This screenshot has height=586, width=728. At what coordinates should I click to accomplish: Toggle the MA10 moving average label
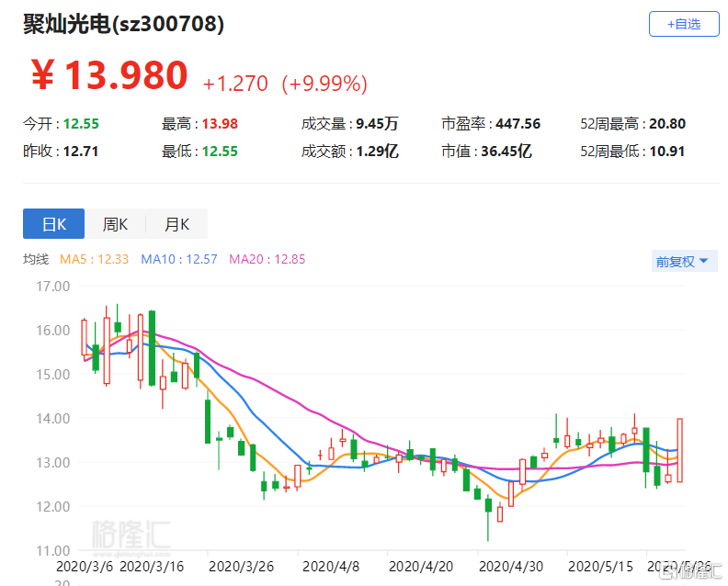(x=178, y=260)
